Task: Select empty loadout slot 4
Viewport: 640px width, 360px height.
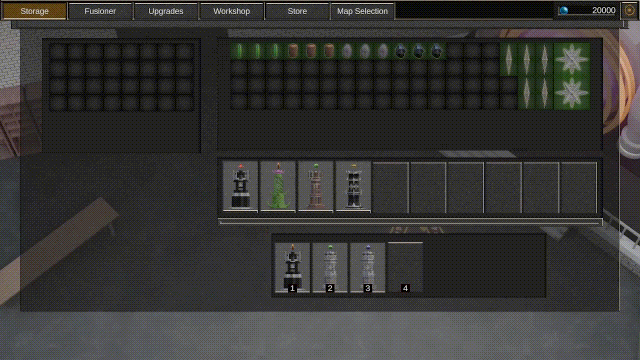Action: [x=405, y=268]
